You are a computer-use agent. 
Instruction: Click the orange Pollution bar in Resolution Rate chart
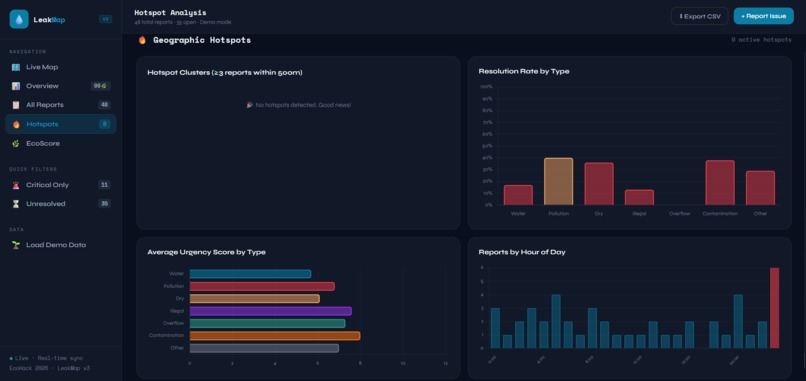click(558, 182)
